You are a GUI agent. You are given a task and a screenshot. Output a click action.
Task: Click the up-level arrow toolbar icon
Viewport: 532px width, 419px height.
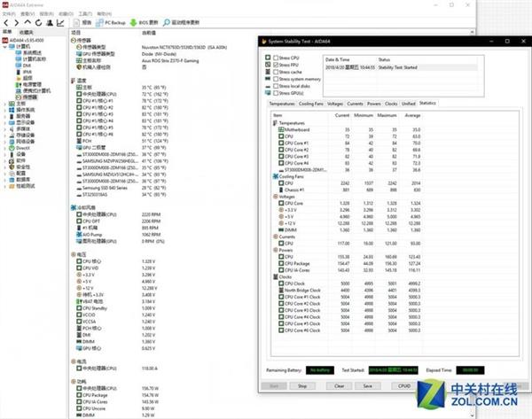point(27,23)
